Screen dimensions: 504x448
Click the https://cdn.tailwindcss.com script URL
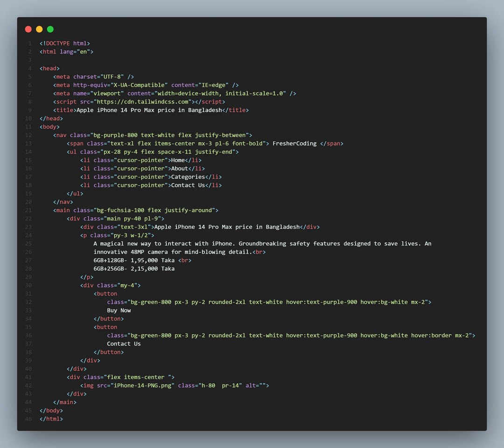coord(142,102)
